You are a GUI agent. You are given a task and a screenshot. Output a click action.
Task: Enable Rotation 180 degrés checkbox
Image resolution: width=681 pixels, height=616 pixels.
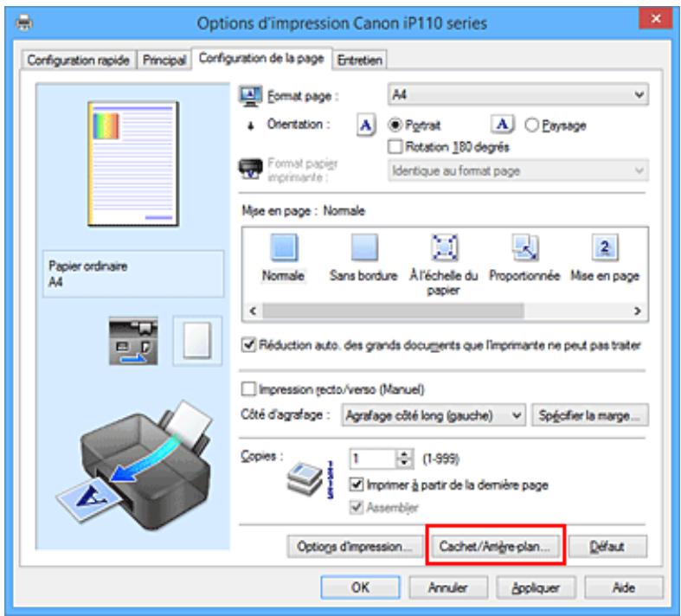pyautogui.click(x=395, y=147)
